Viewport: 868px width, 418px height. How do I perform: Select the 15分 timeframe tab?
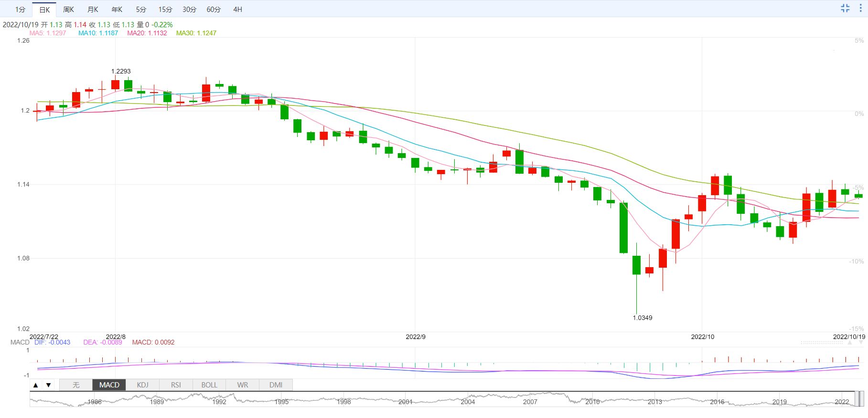[165, 10]
